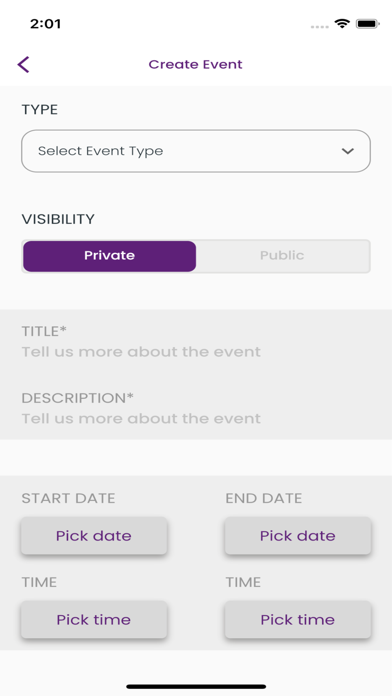Viewport: 392px width, 696px height.
Task: Tap the Create Event header title
Action: tap(196, 64)
